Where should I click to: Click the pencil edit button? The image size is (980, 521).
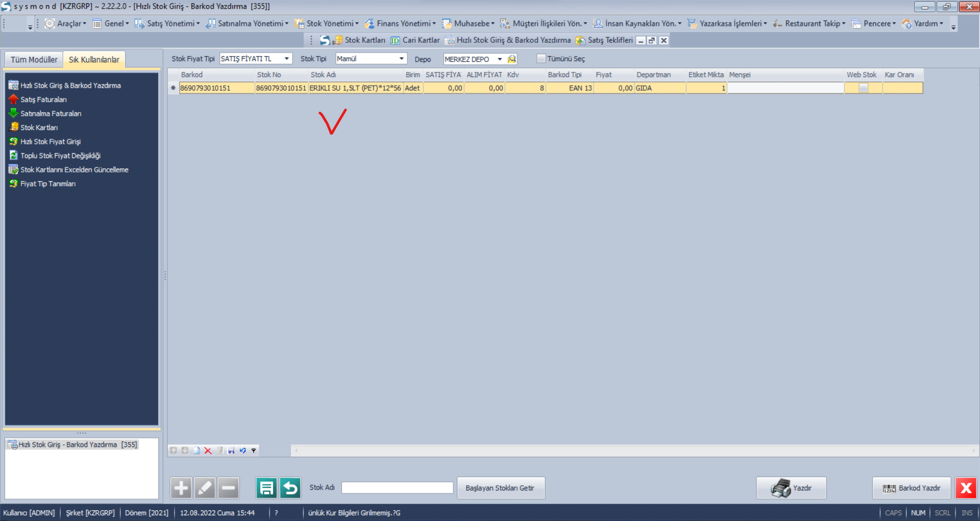[x=205, y=488]
